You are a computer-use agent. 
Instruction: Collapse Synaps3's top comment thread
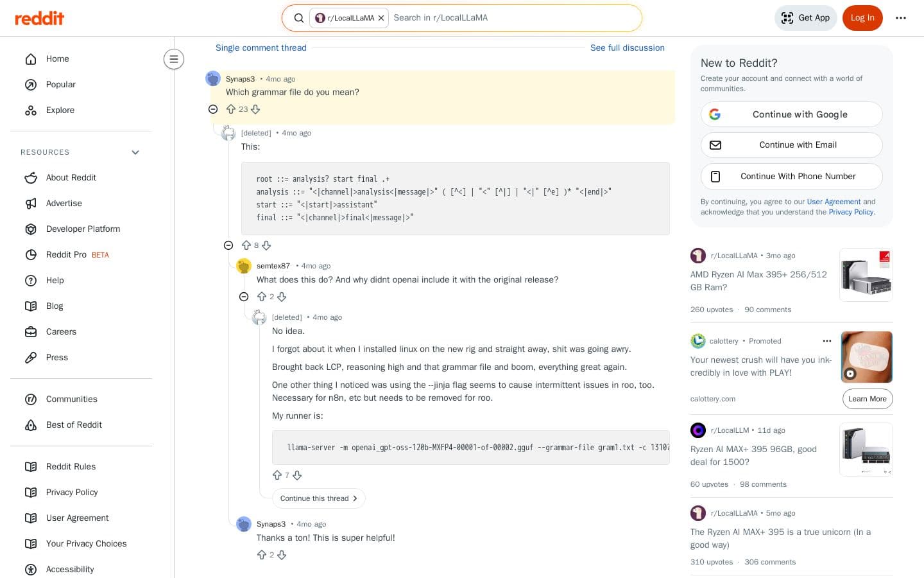click(213, 109)
